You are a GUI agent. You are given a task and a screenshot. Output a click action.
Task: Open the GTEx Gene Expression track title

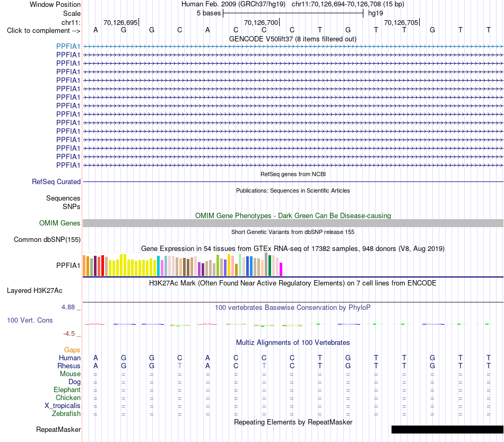293,249
